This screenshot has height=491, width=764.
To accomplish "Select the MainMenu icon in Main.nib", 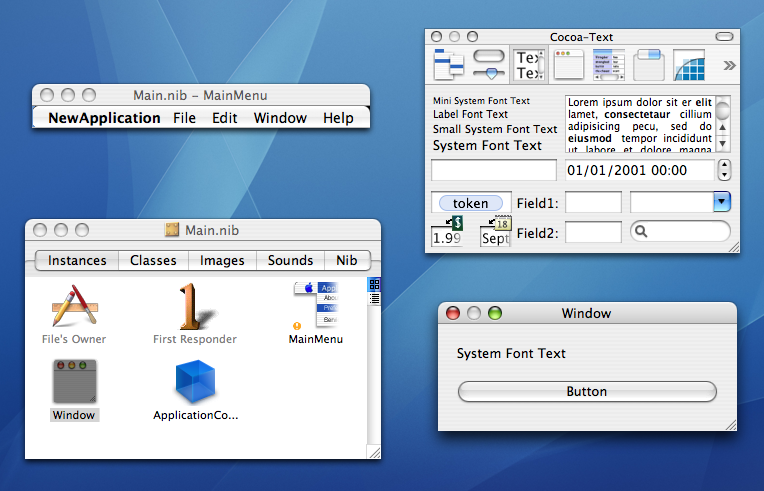I will point(316,304).
